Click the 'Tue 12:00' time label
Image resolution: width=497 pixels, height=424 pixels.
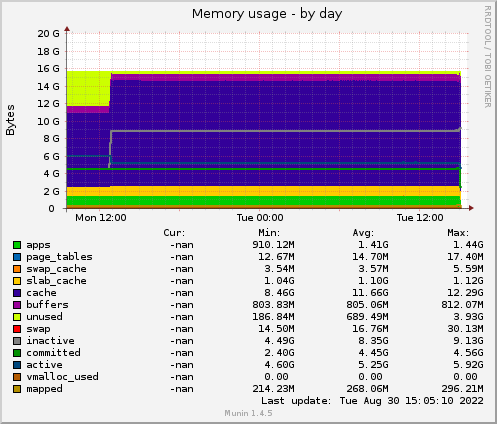pos(420,218)
